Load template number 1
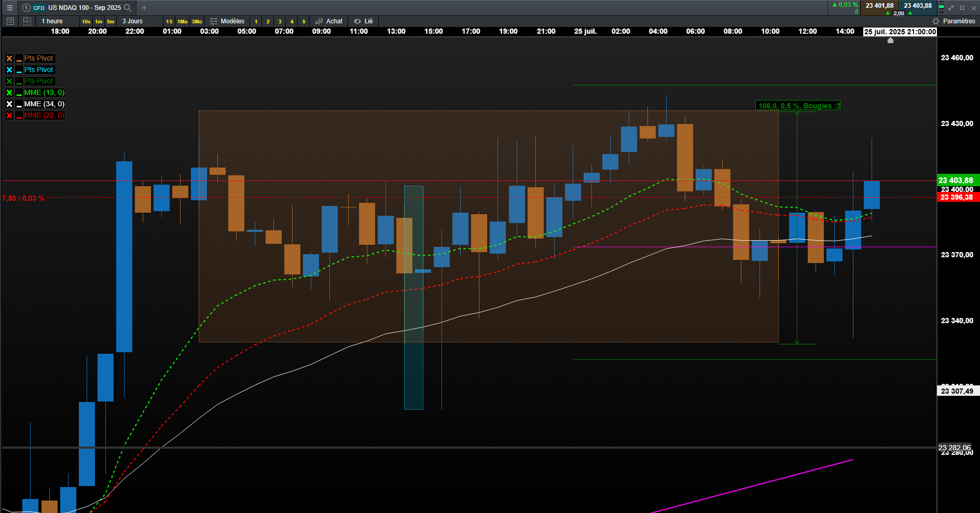 256,21
